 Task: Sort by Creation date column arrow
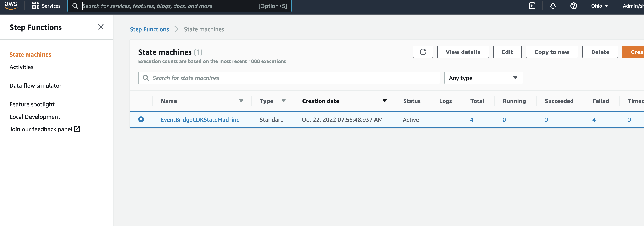(384, 101)
